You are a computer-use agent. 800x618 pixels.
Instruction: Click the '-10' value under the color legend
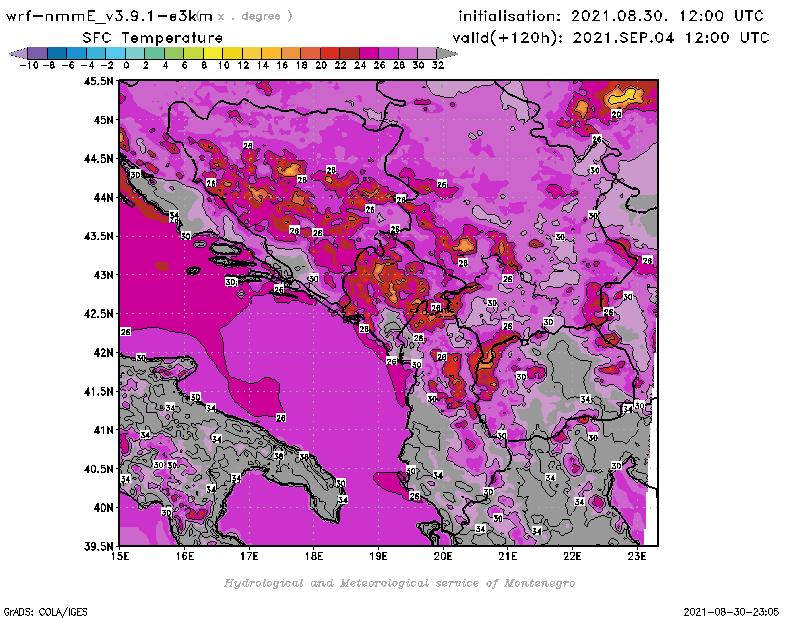29,66
